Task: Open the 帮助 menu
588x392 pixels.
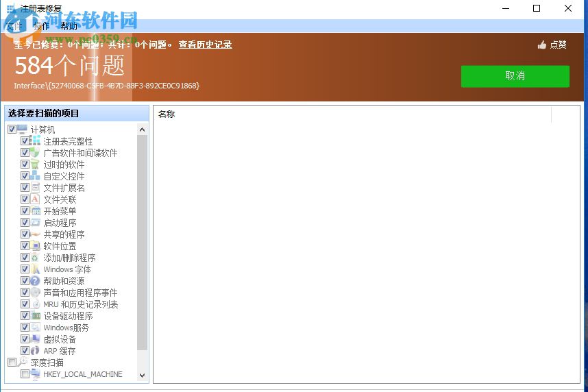Action: click(69, 26)
